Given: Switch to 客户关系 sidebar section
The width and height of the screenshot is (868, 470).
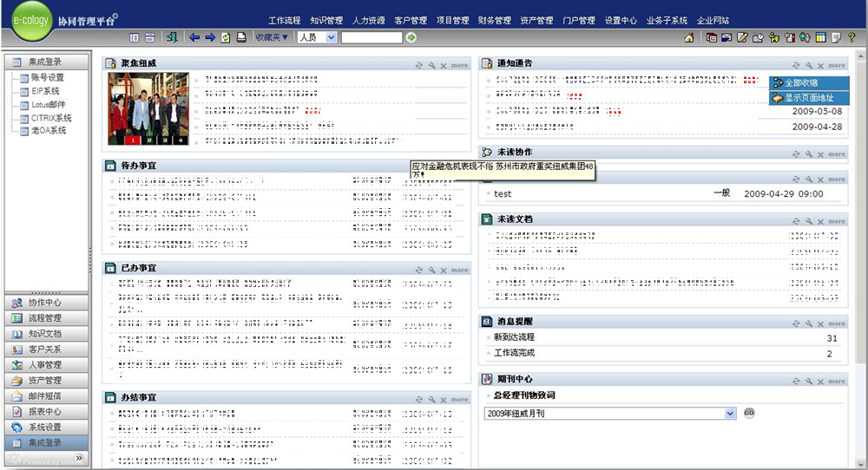Looking at the screenshot, I should (47, 349).
